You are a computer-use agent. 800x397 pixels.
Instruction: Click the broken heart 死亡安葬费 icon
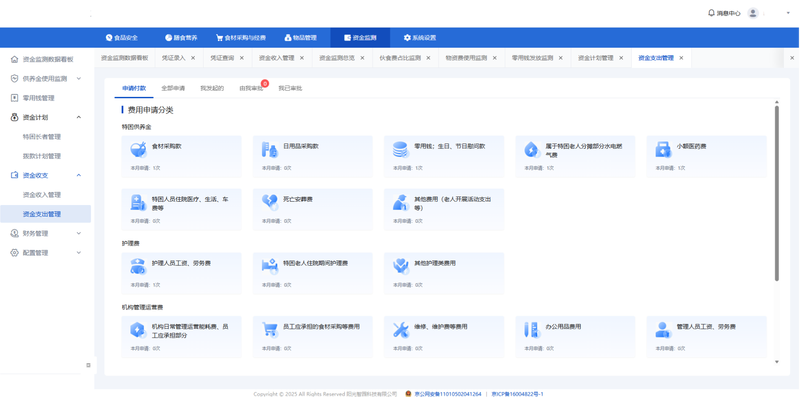[x=269, y=203]
